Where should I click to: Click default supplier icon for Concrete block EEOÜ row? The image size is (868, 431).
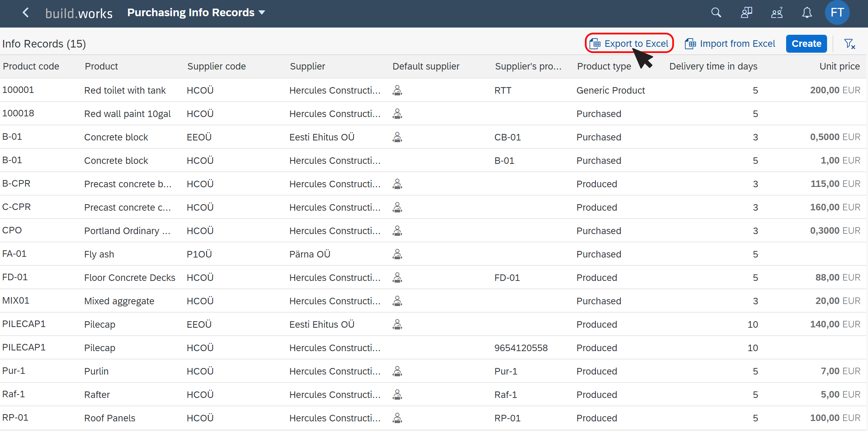pyautogui.click(x=397, y=137)
